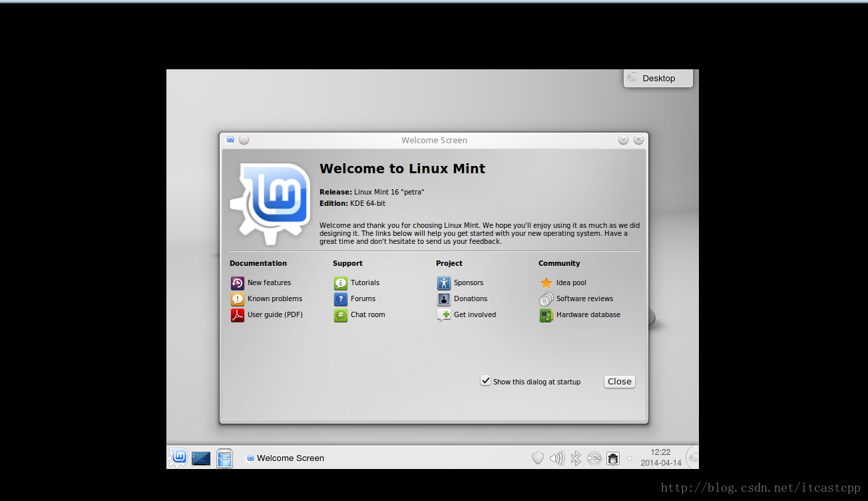Click the Close button in the dialog

pyautogui.click(x=619, y=381)
